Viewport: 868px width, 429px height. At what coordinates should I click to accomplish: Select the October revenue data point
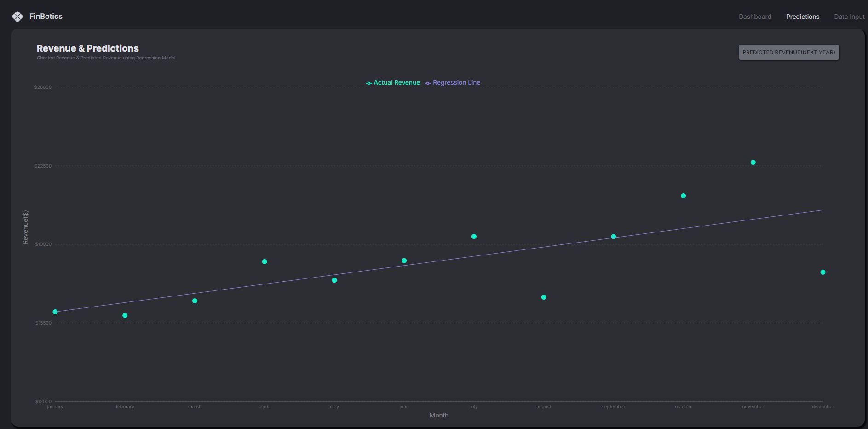683,196
